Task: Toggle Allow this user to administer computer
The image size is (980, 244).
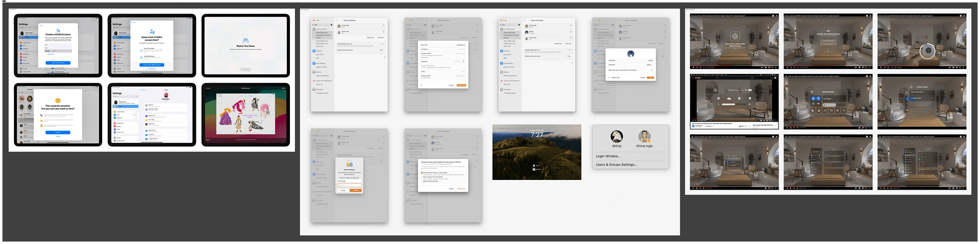Action: pyautogui.click(x=651, y=70)
